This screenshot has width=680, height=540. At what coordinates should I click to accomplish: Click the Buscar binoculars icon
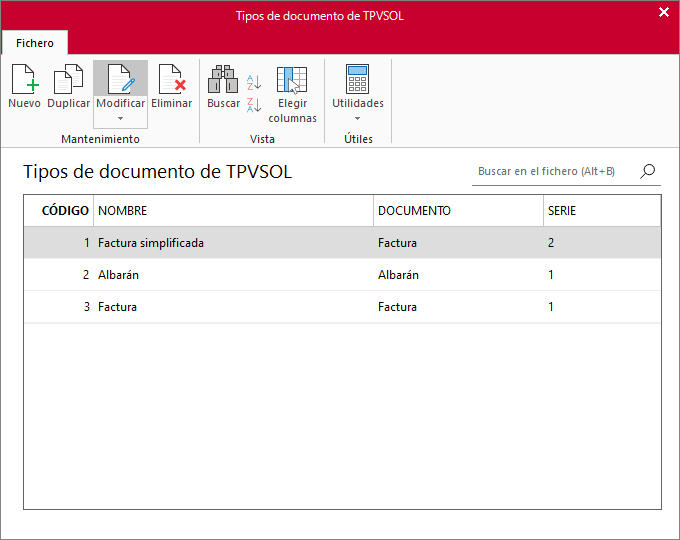[x=223, y=79]
